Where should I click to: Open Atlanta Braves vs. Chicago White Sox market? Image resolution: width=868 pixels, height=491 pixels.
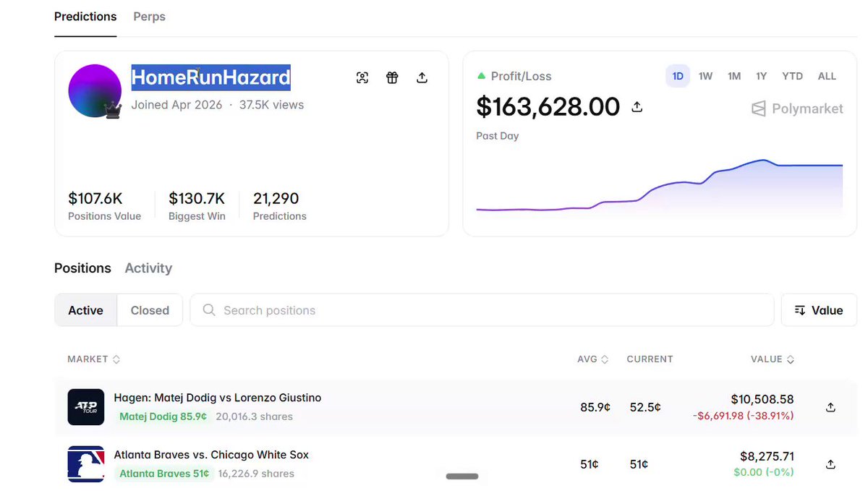point(211,455)
